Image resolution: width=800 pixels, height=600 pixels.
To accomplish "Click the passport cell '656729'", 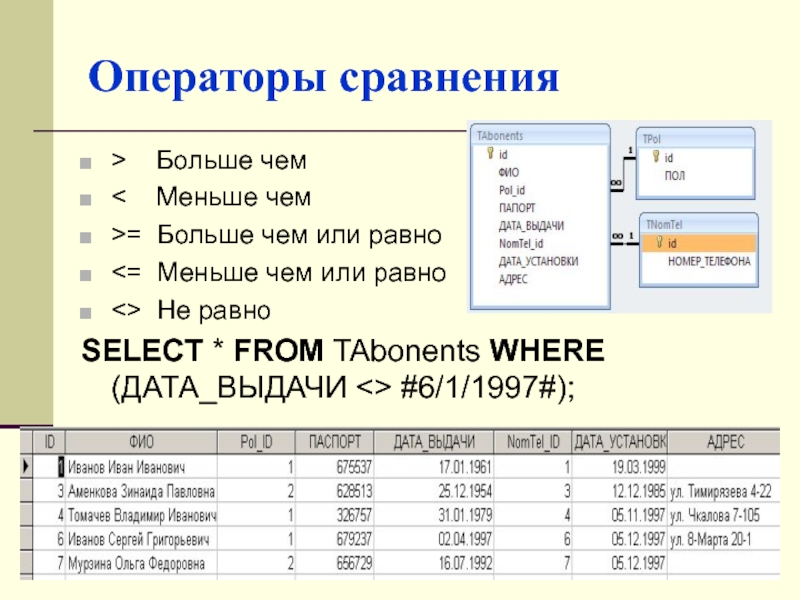I will click(x=335, y=563).
